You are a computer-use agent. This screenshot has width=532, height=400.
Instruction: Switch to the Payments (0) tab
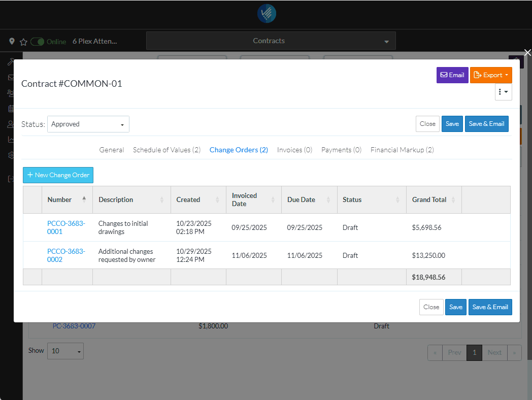click(341, 150)
